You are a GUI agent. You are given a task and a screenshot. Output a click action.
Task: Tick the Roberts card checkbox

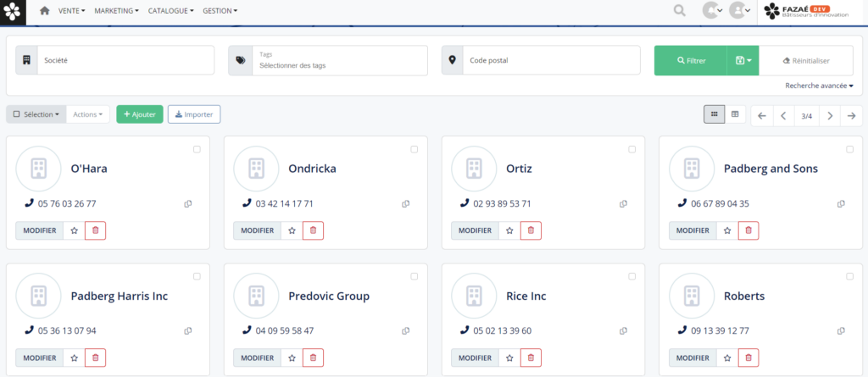tap(849, 276)
